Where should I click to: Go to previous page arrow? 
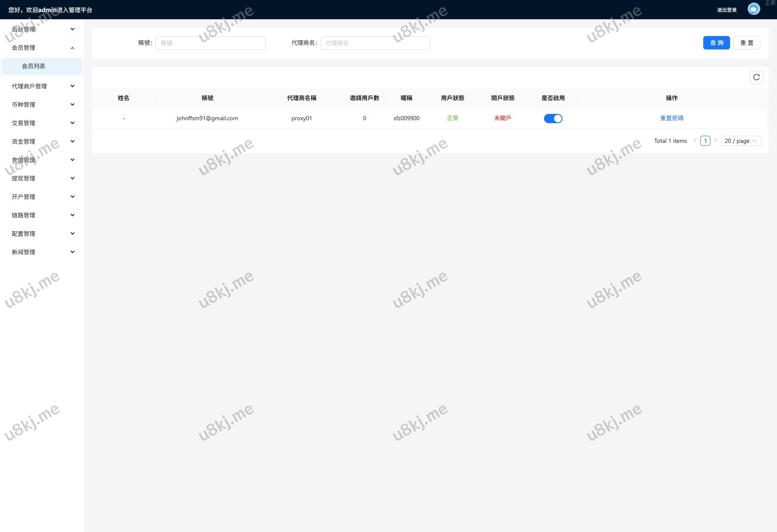coord(695,141)
